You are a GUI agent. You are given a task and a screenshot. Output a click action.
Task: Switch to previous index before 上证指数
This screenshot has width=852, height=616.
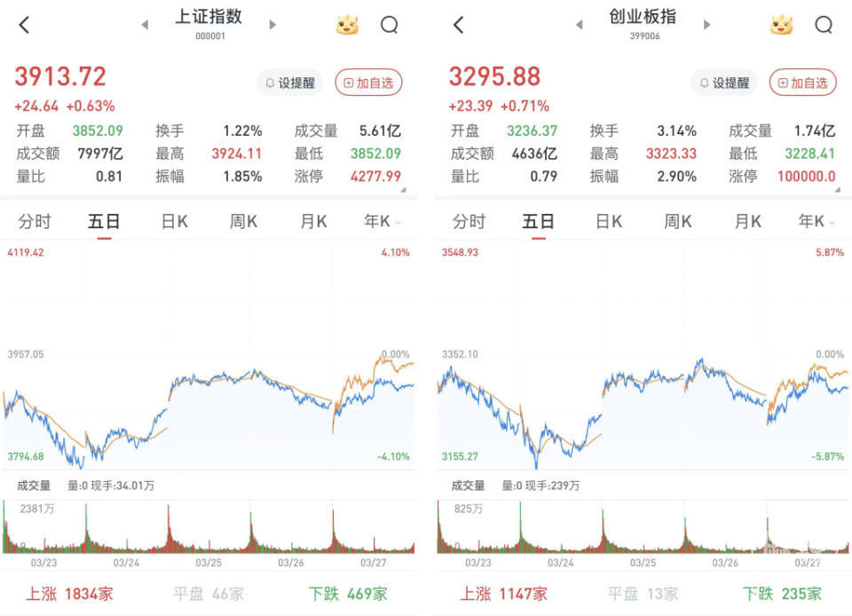point(145,25)
